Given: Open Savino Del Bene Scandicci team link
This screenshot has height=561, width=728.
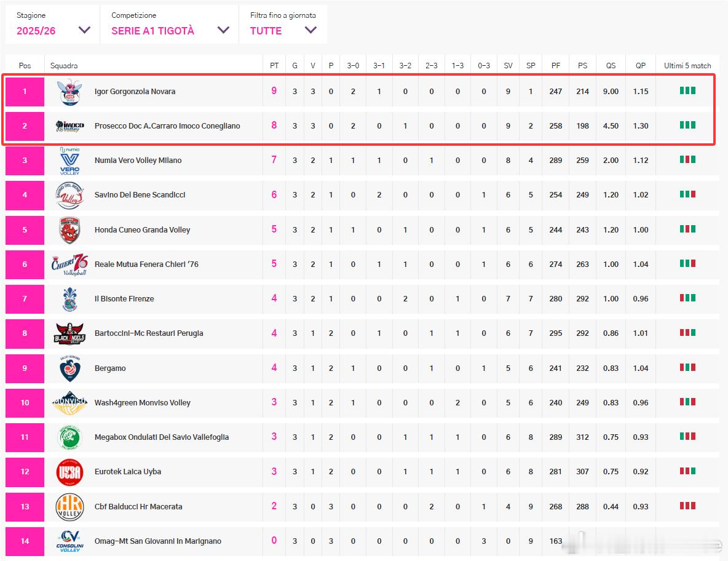Looking at the screenshot, I should coord(140,194).
